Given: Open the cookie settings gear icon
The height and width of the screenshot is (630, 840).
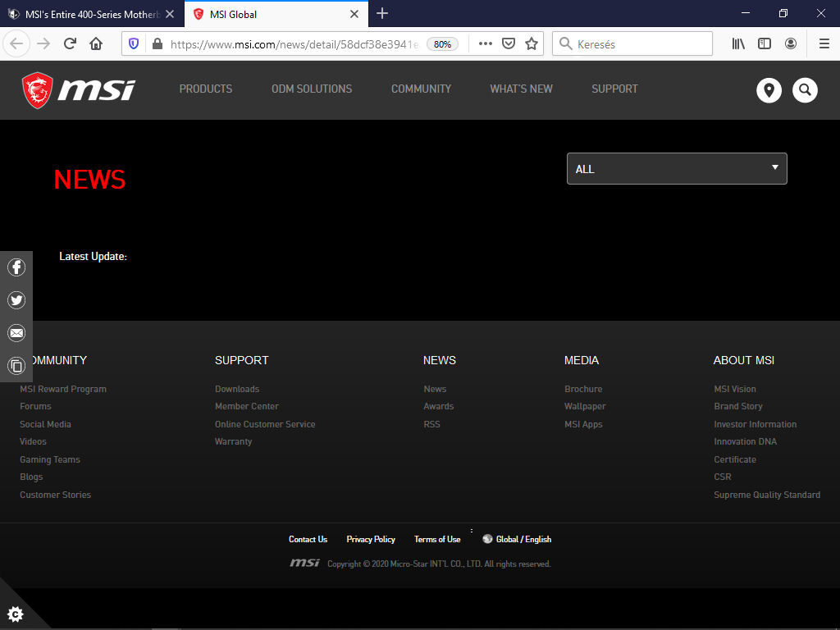Looking at the screenshot, I should point(16,614).
